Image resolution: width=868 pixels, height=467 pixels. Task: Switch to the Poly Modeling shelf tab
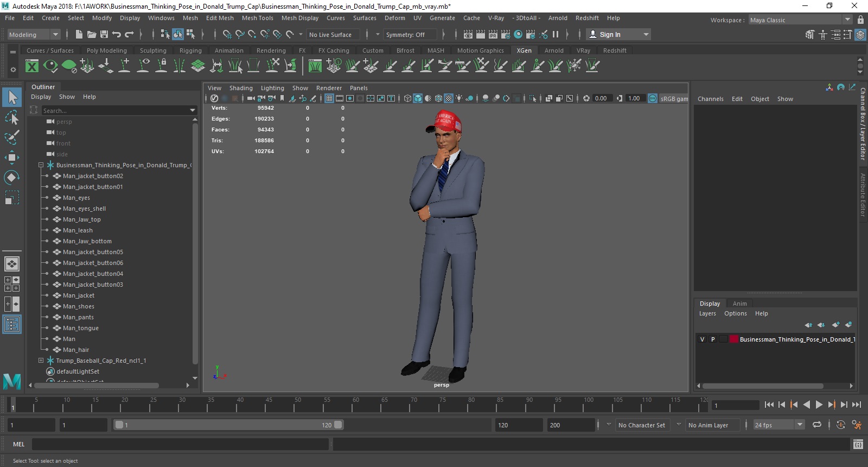click(x=106, y=51)
